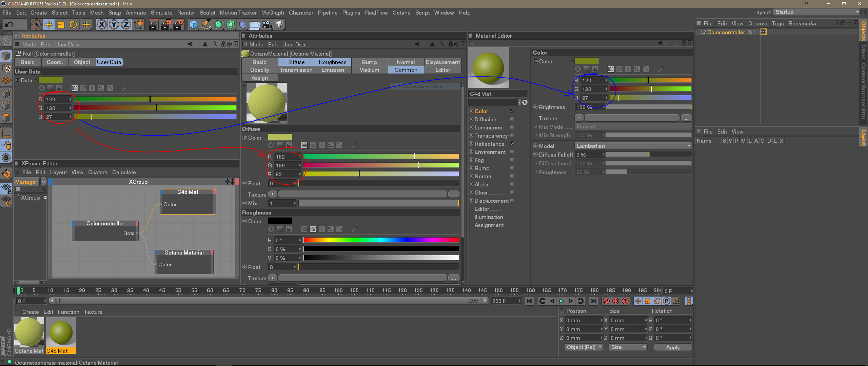Select the Move tool in toolbar

click(x=49, y=24)
